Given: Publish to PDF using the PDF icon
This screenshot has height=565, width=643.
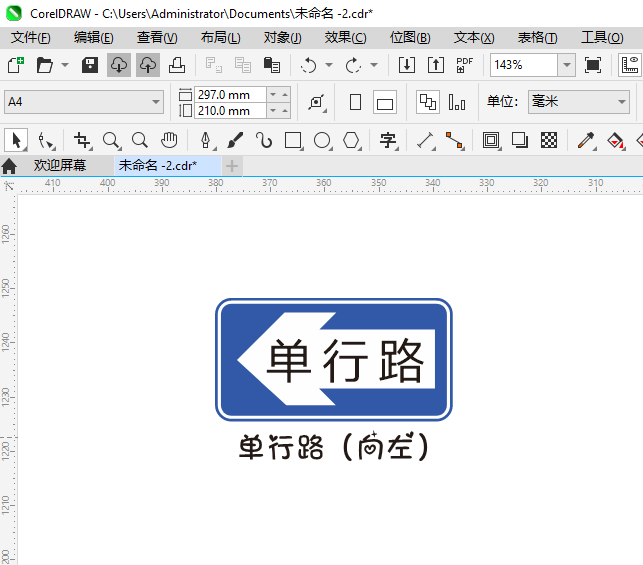Looking at the screenshot, I should coord(465,65).
